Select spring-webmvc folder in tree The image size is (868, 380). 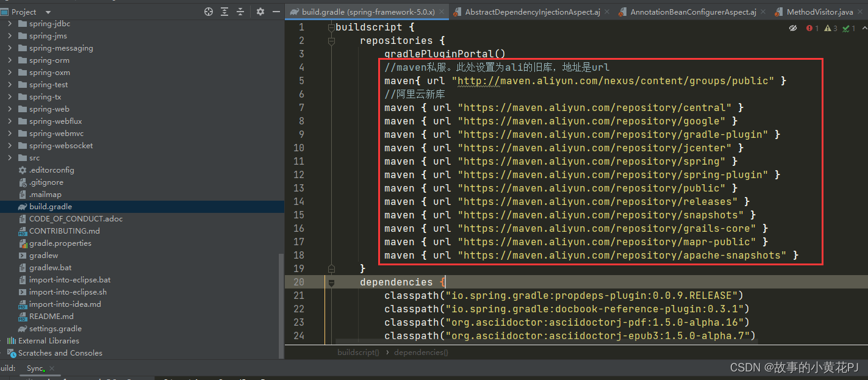point(56,134)
